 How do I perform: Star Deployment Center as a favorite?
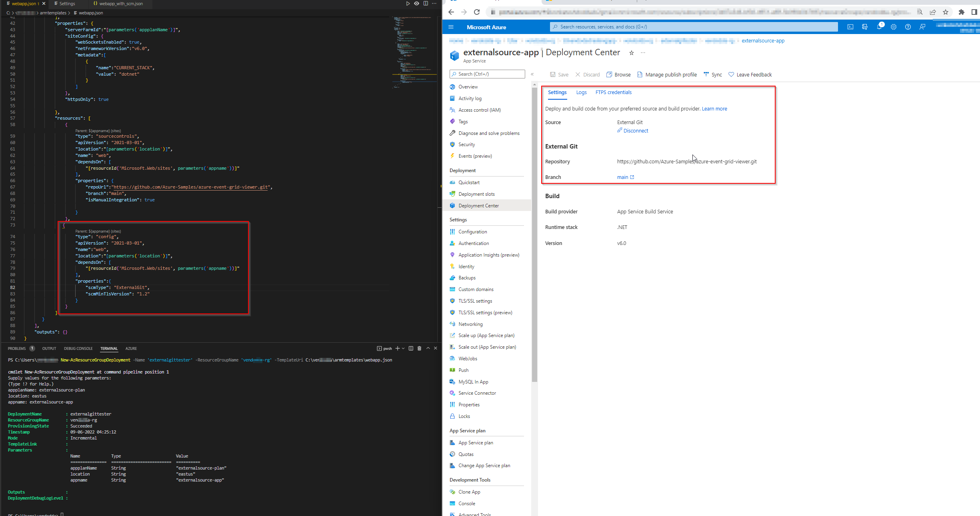pos(631,52)
